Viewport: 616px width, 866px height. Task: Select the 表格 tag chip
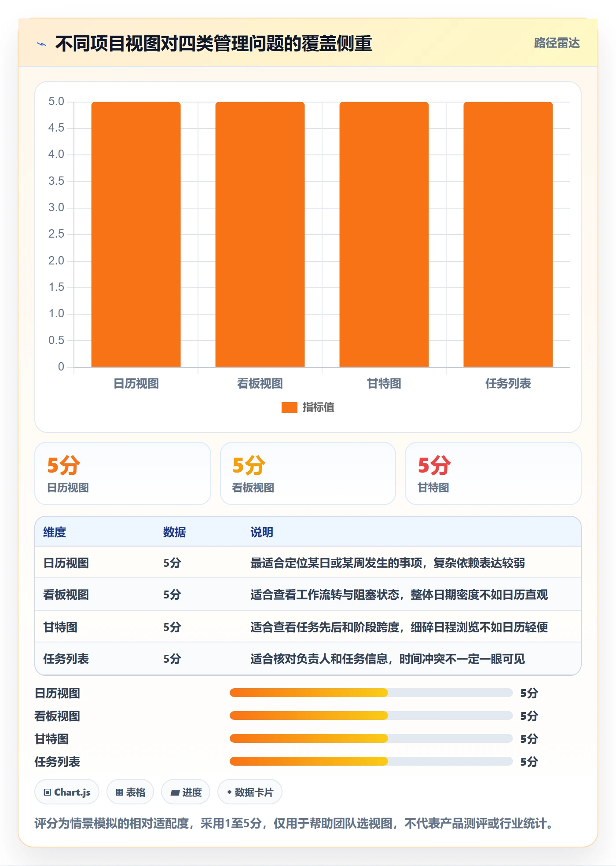click(x=130, y=793)
